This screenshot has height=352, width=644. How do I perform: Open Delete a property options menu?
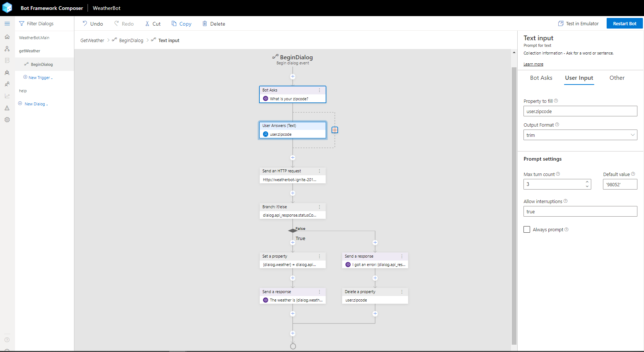click(x=402, y=292)
